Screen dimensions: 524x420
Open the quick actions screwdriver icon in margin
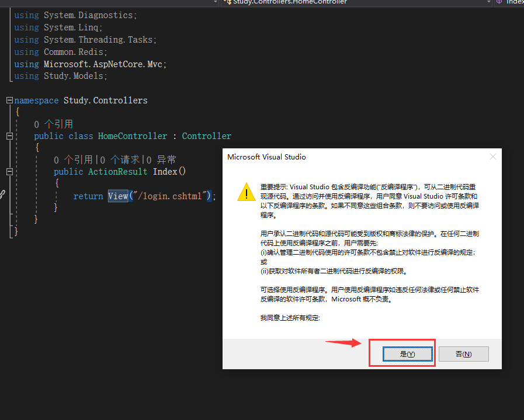pos(3,194)
